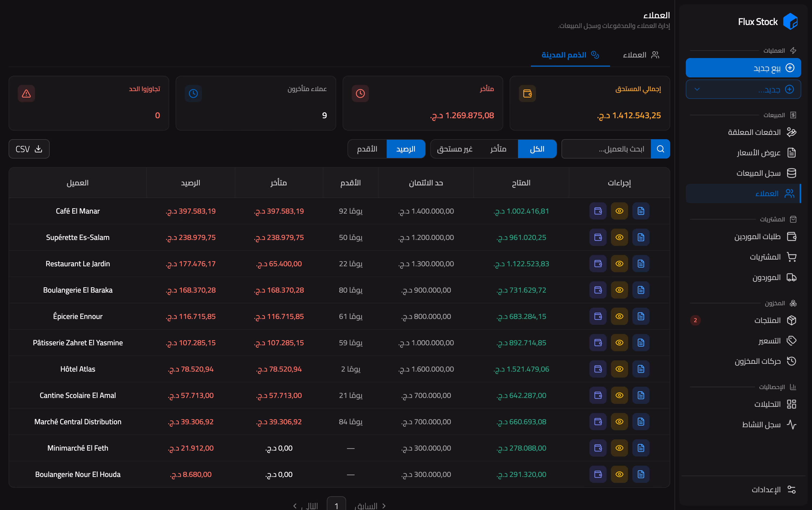Viewport: 812px width, 510px height.
Task: Open document icon for Marché Central Distribution
Action: click(641, 422)
